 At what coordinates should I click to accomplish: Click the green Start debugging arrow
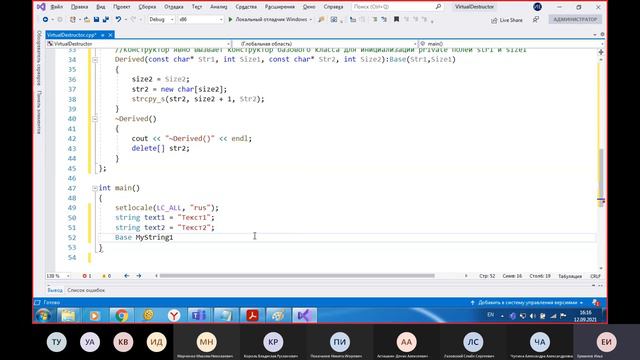click(230, 19)
